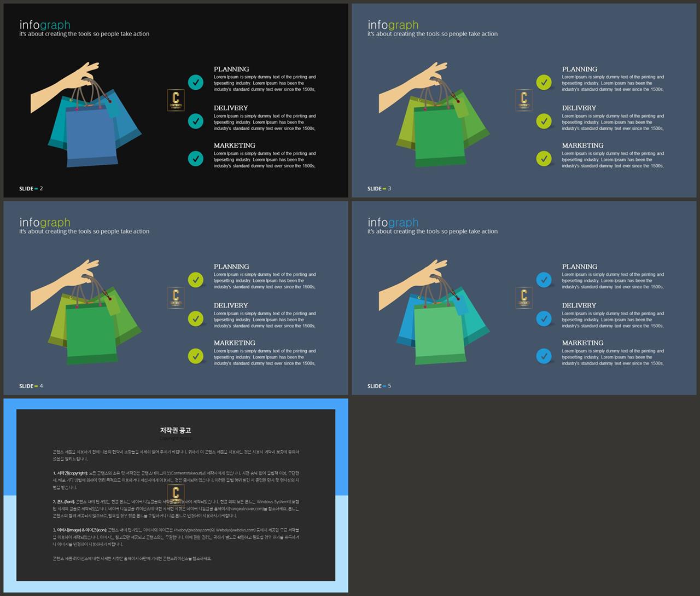Select green shopping bags illustration on slide 3
This screenshot has width=700, height=596.
(x=434, y=115)
